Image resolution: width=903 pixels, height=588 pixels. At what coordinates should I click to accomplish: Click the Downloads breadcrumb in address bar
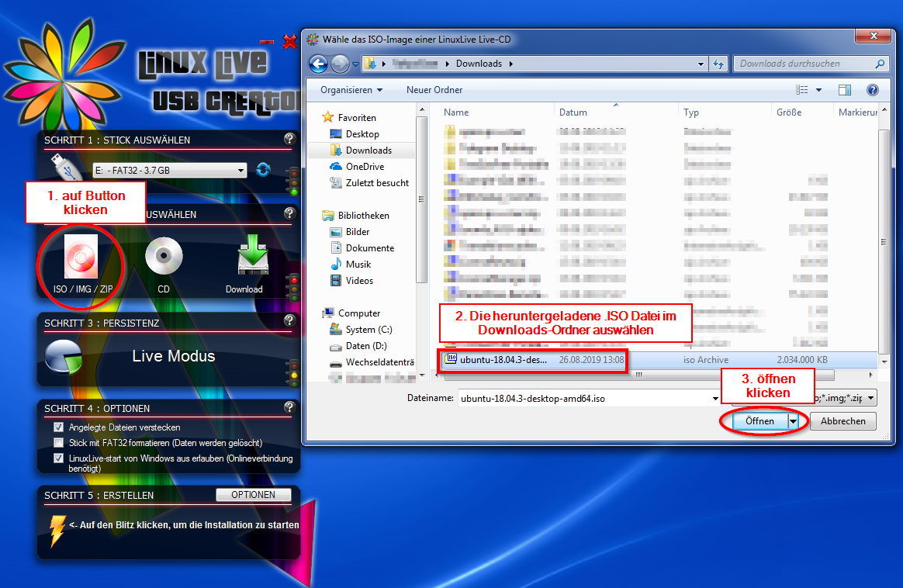[x=479, y=64]
